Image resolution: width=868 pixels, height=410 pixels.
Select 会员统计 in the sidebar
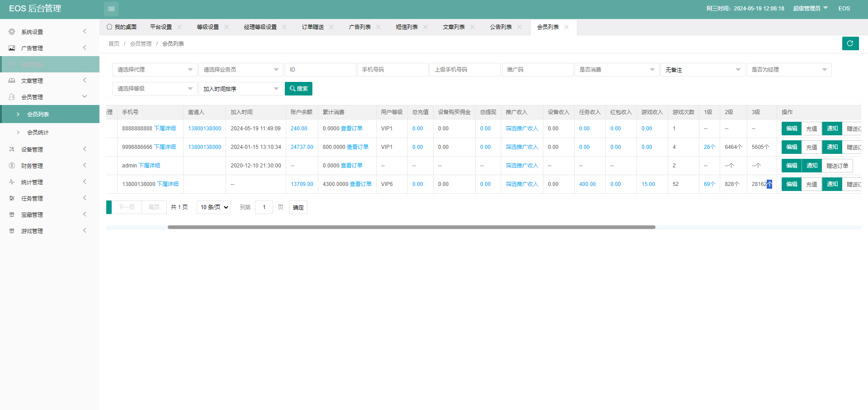click(x=38, y=133)
